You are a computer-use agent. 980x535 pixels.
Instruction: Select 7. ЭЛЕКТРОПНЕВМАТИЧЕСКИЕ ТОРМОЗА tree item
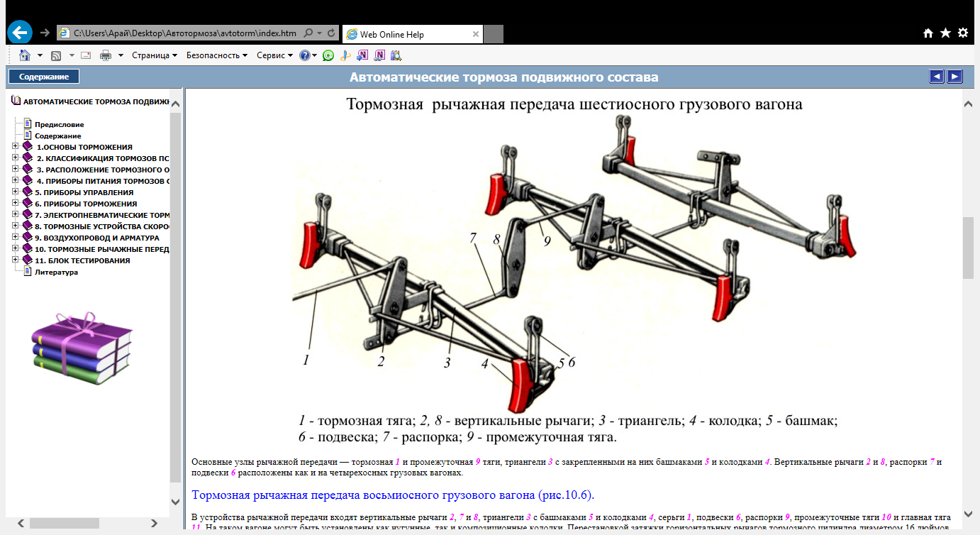coord(102,215)
